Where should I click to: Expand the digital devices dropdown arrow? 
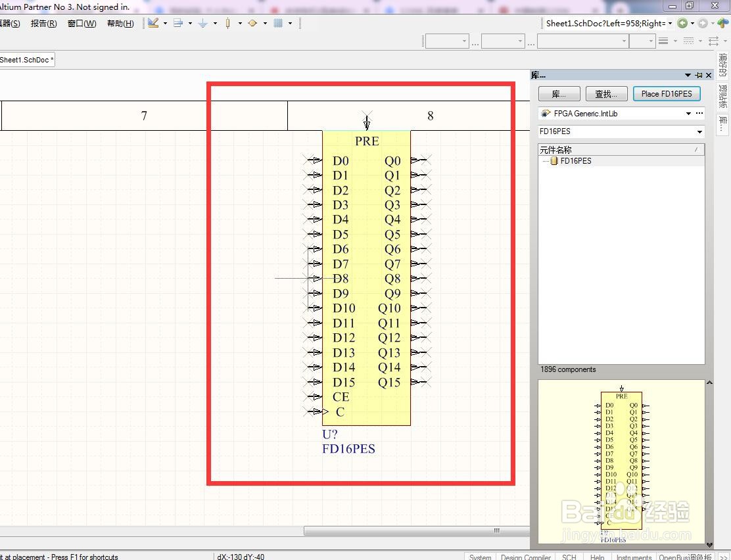(x=240, y=23)
